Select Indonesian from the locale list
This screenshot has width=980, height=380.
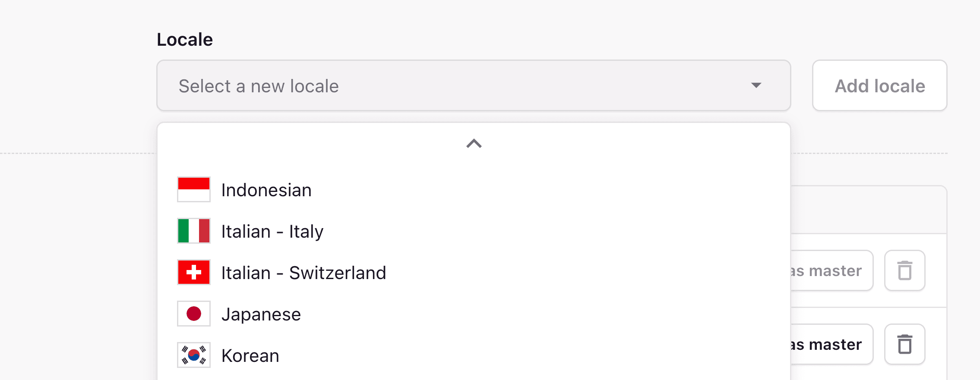(266, 190)
